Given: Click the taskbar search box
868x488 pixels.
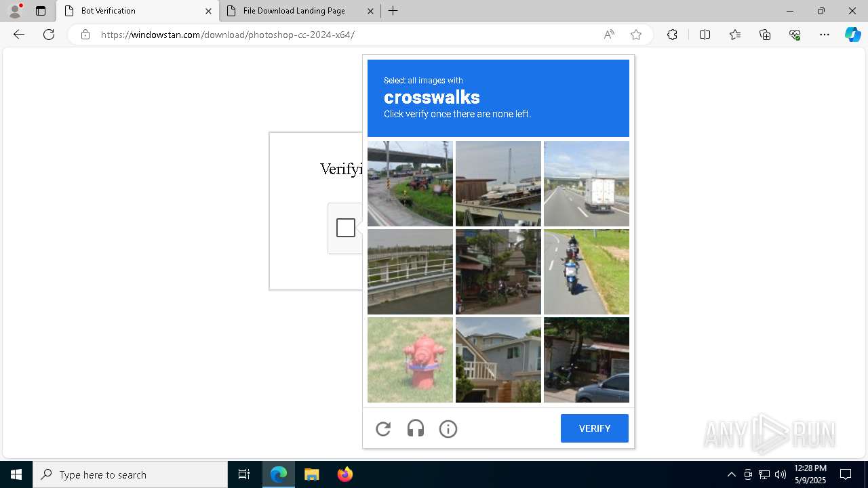Looking at the screenshot, I should click(130, 474).
